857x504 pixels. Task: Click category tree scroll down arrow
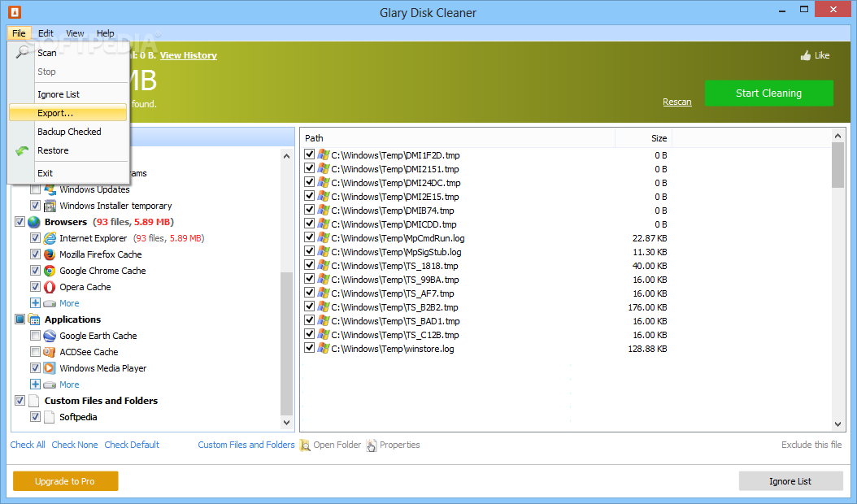tap(286, 422)
